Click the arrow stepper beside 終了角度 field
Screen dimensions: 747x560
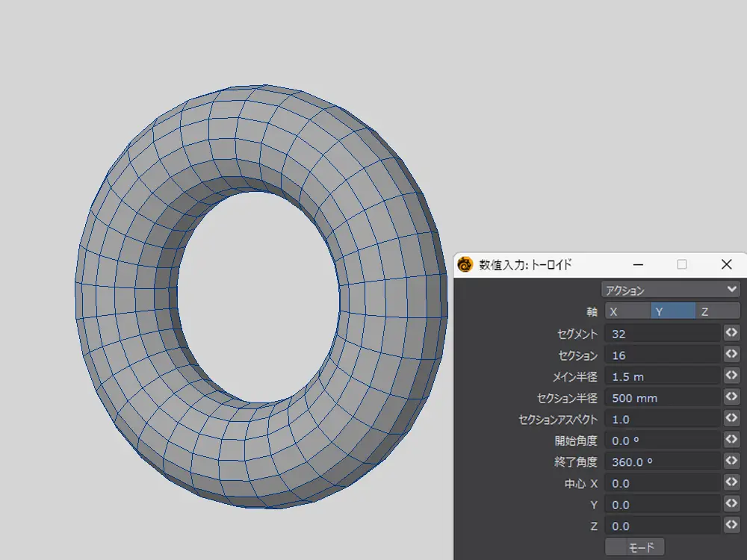click(731, 461)
